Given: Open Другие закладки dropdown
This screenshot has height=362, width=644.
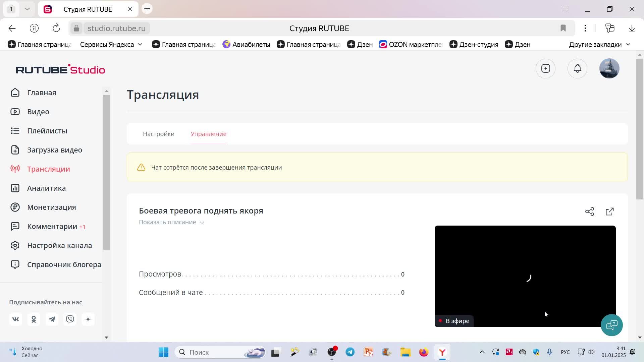Looking at the screenshot, I should [x=600, y=45].
